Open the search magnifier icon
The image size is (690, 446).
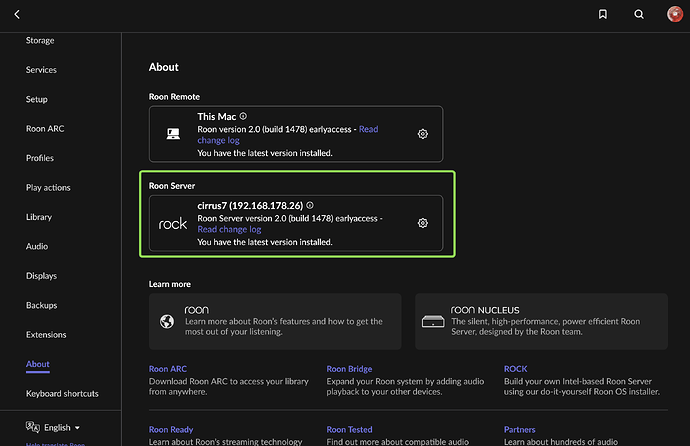[x=639, y=15]
